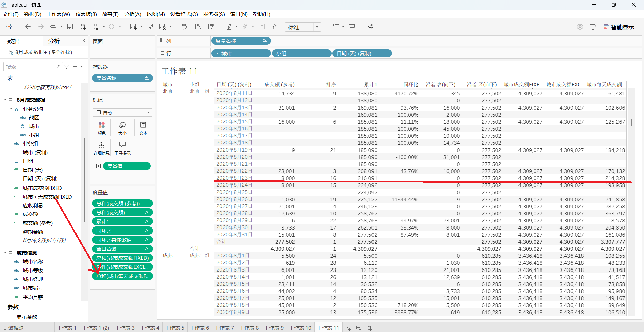Click the 度量名称 pill on columns shelf
Screen dimensions: 644x332
[241, 41]
